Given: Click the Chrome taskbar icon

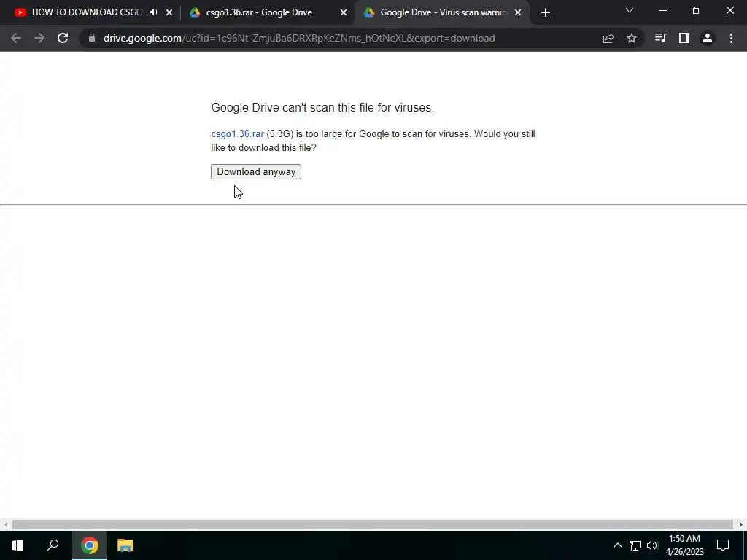Looking at the screenshot, I should (90, 545).
